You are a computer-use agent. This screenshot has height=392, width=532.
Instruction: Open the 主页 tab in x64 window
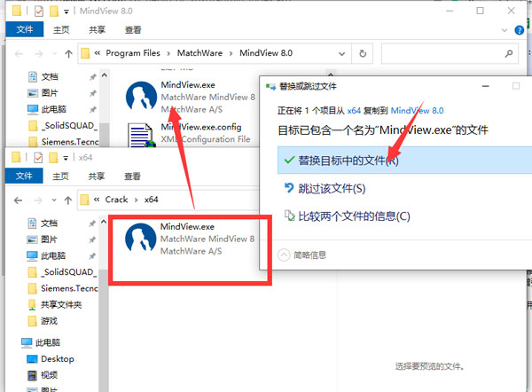tap(60, 176)
